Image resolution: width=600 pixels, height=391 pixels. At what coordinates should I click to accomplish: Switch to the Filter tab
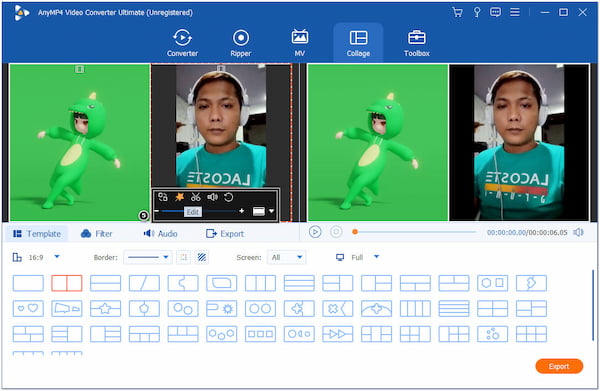click(96, 234)
